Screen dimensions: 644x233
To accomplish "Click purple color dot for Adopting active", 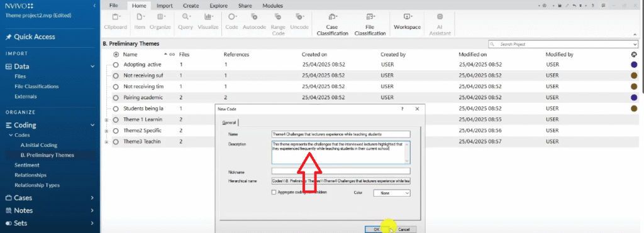I will 634,65.
